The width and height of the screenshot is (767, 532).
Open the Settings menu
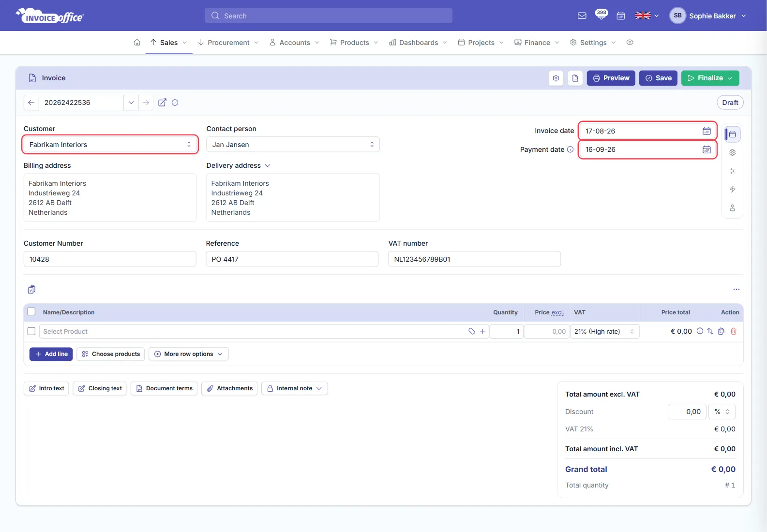[593, 43]
